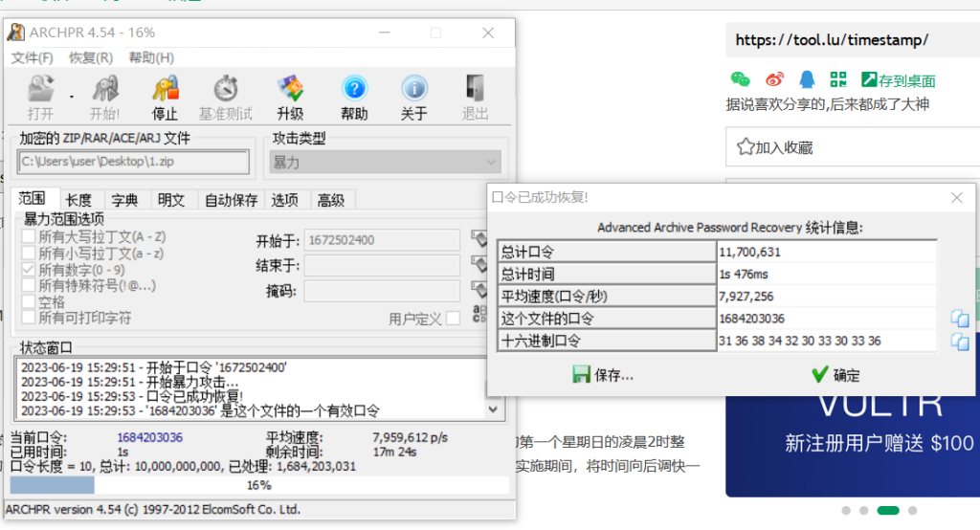Check the user-defined (用户定义) checkbox
Image resolution: width=980 pixels, height=530 pixels.
pyautogui.click(x=453, y=319)
